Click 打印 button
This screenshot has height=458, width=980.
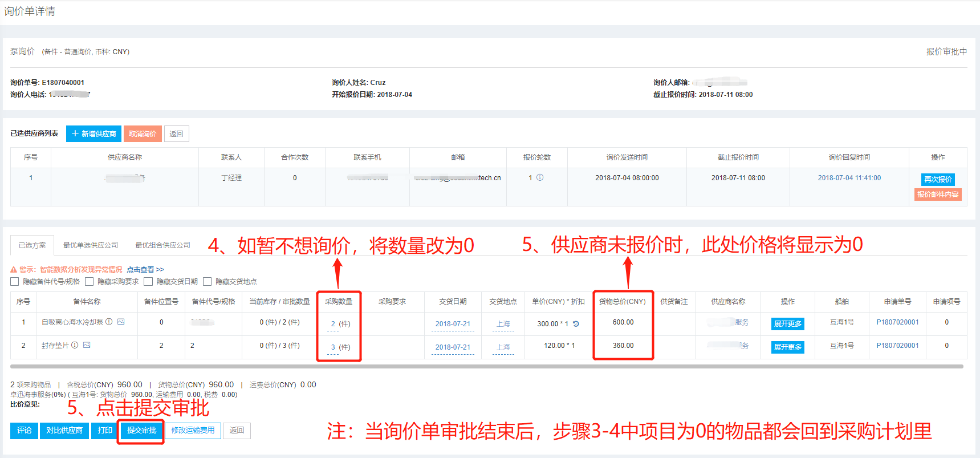105,430
